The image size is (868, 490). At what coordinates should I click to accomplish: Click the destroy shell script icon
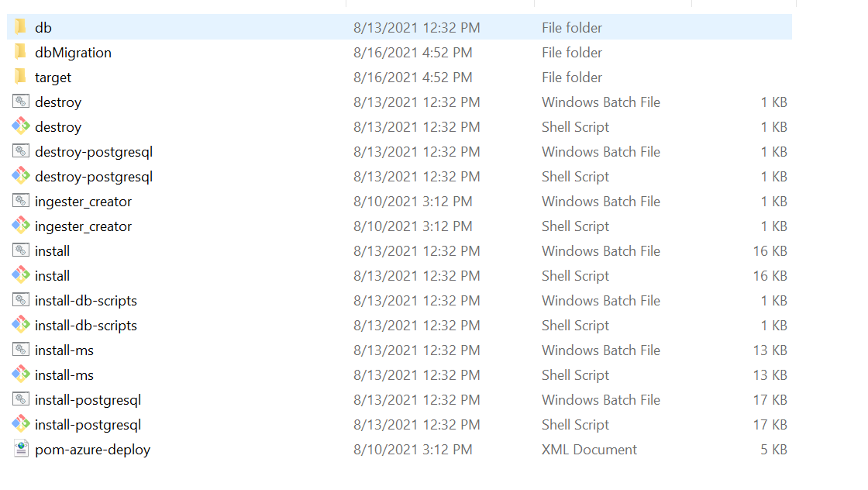tap(21, 127)
